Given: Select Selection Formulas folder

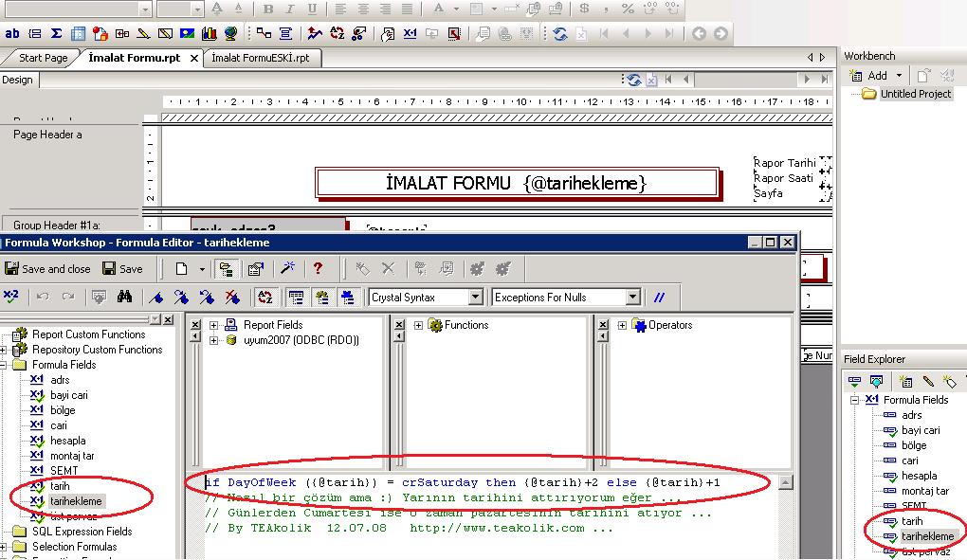Looking at the screenshot, I should [x=74, y=547].
